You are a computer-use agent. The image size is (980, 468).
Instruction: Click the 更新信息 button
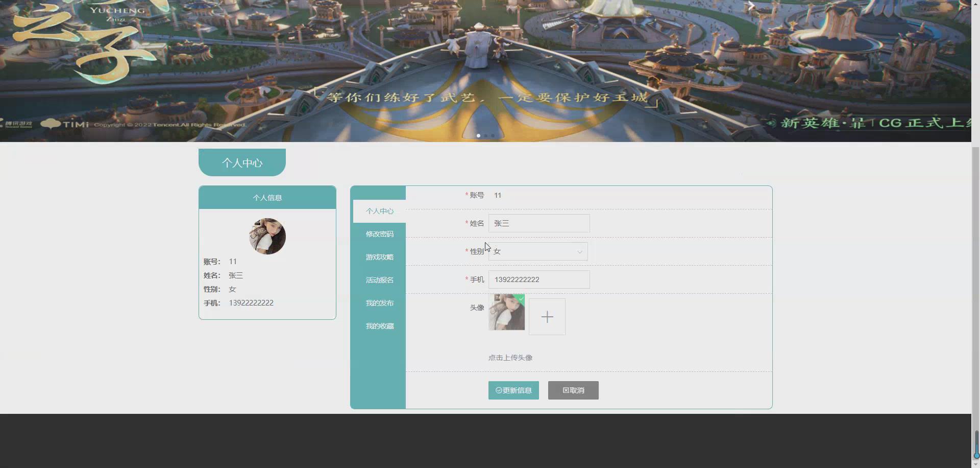(513, 390)
